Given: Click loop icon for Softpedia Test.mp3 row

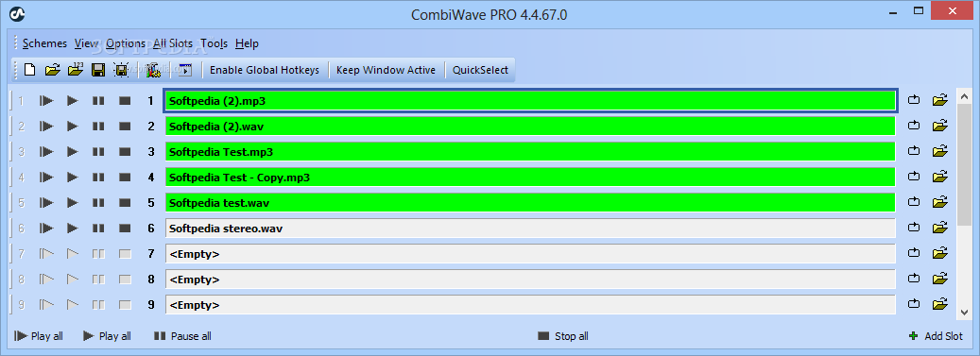Looking at the screenshot, I should (x=914, y=151).
